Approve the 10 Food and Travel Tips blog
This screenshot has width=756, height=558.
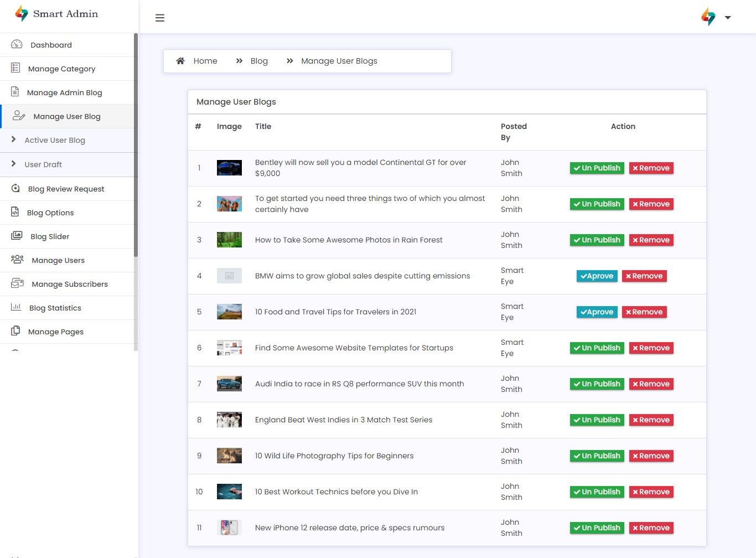pos(597,312)
